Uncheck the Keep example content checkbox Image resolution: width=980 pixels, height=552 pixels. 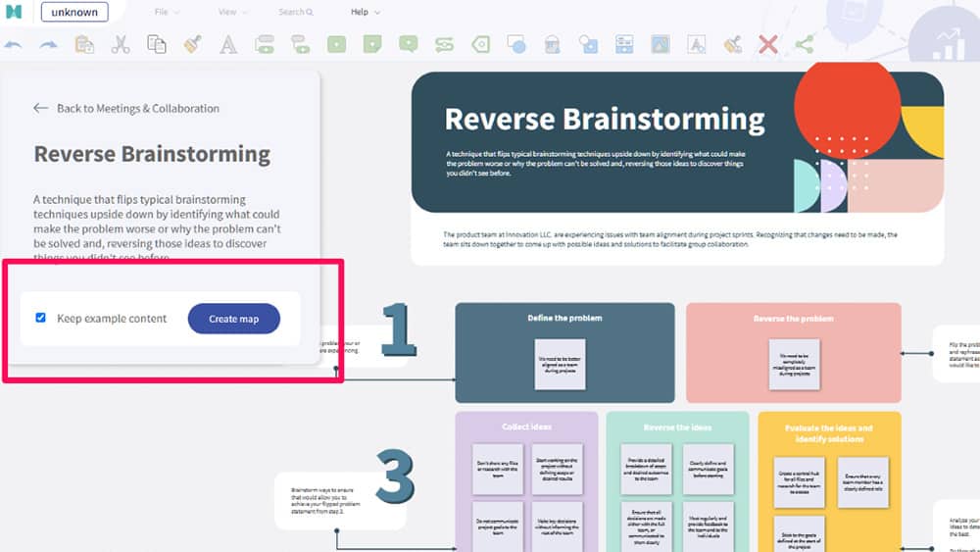(40, 318)
